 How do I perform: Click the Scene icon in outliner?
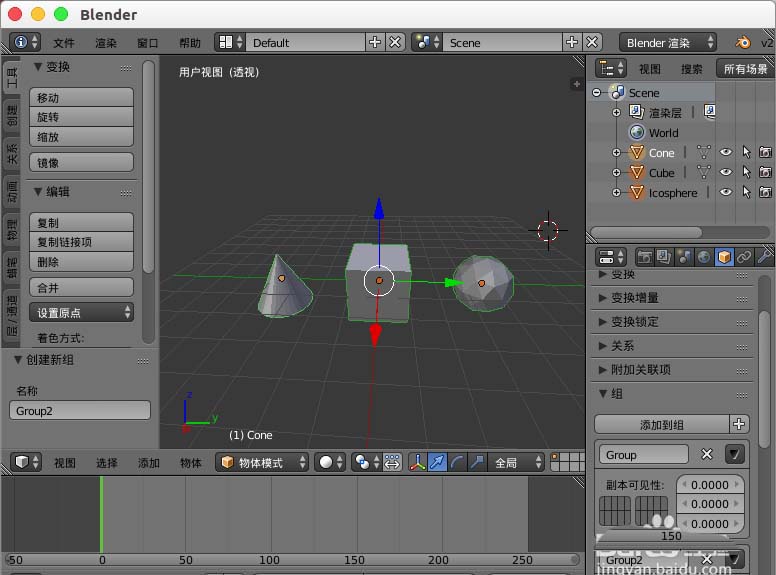(617, 93)
